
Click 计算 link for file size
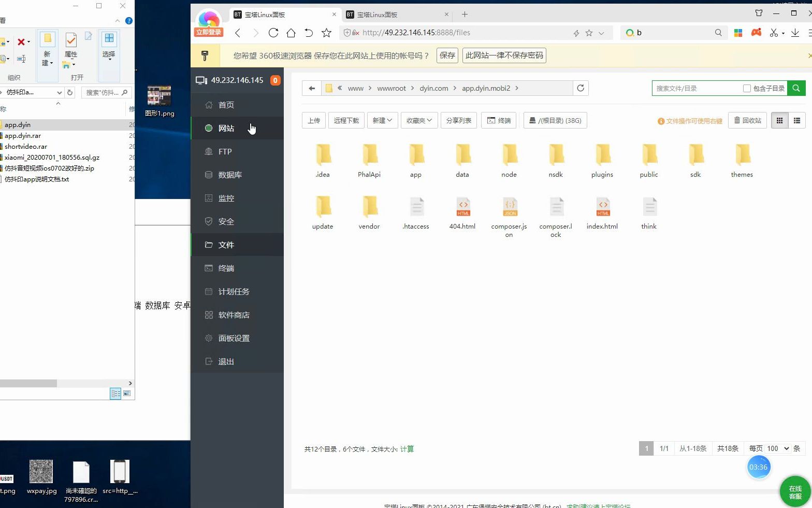[x=407, y=449]
